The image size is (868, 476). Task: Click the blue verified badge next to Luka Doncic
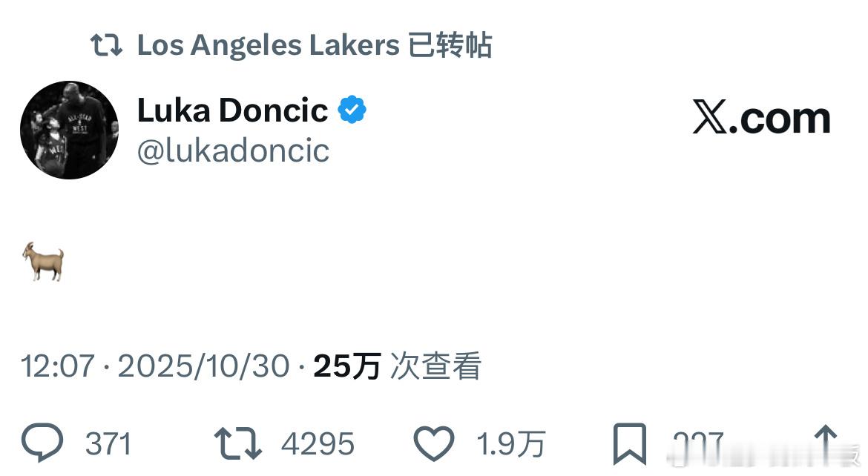(352, 109)
